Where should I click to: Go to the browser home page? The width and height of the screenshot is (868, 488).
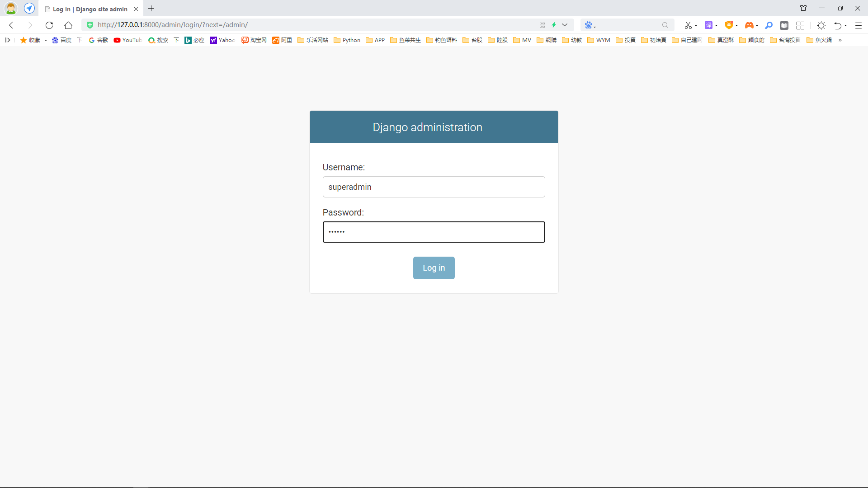click(68, 25)
